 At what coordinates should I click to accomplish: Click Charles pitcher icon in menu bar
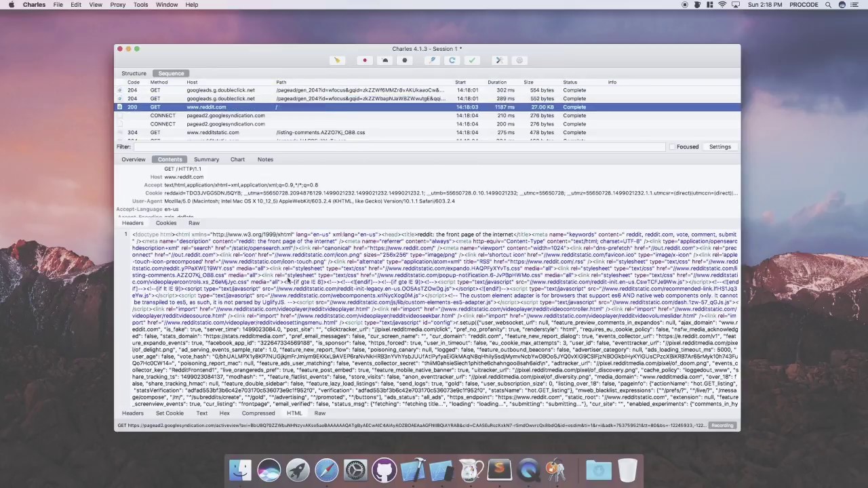697,5
